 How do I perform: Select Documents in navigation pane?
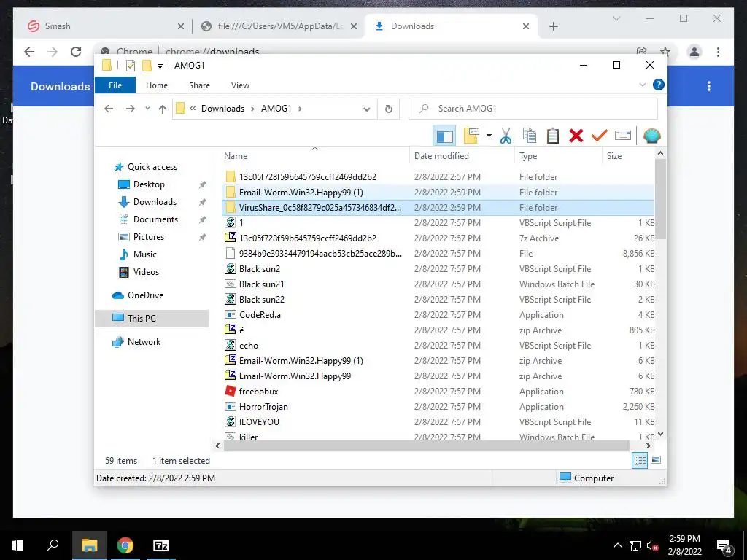click(155, 219)
